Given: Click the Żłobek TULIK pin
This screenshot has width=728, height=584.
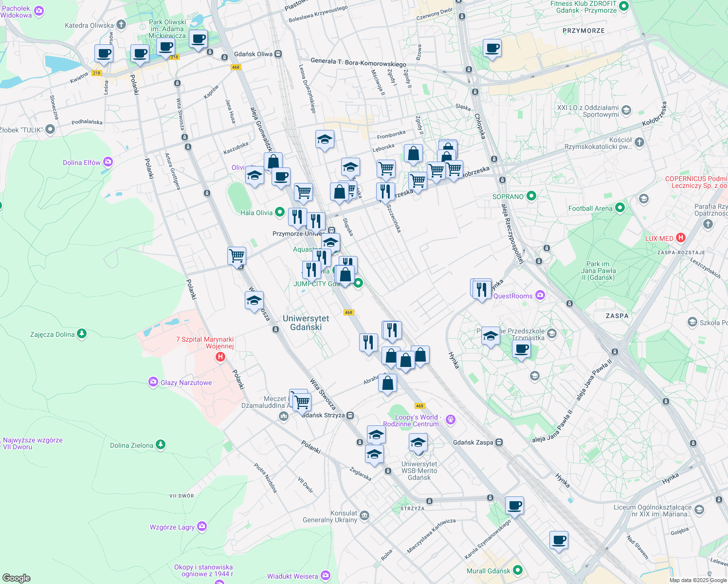Looking at the screenshot, I should 50,129.
